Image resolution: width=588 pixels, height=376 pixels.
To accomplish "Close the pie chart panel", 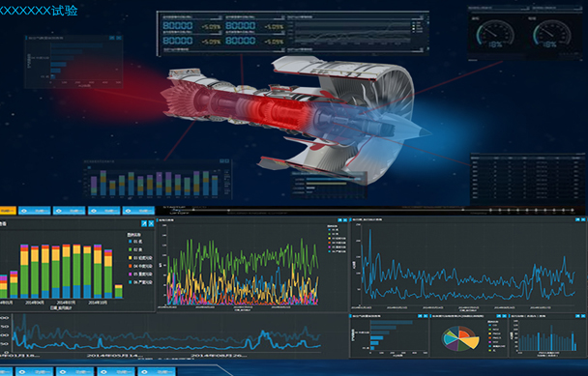I will (504, 316).
